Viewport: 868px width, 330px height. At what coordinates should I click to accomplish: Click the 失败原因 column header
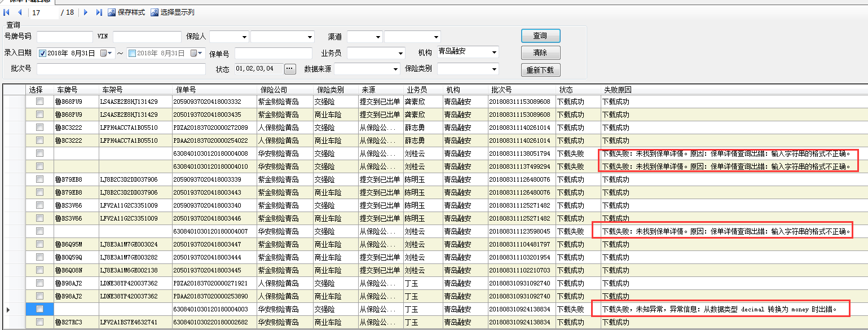pos(618,90)
